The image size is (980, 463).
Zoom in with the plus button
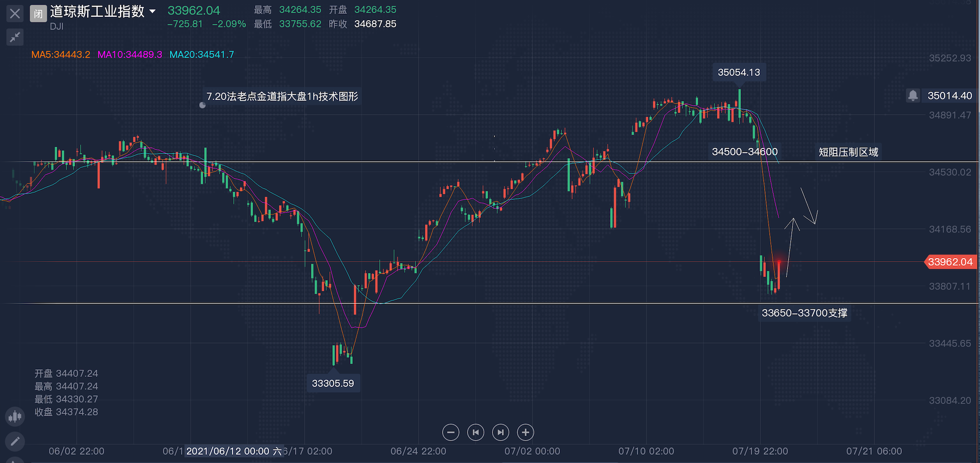point(525,432)
